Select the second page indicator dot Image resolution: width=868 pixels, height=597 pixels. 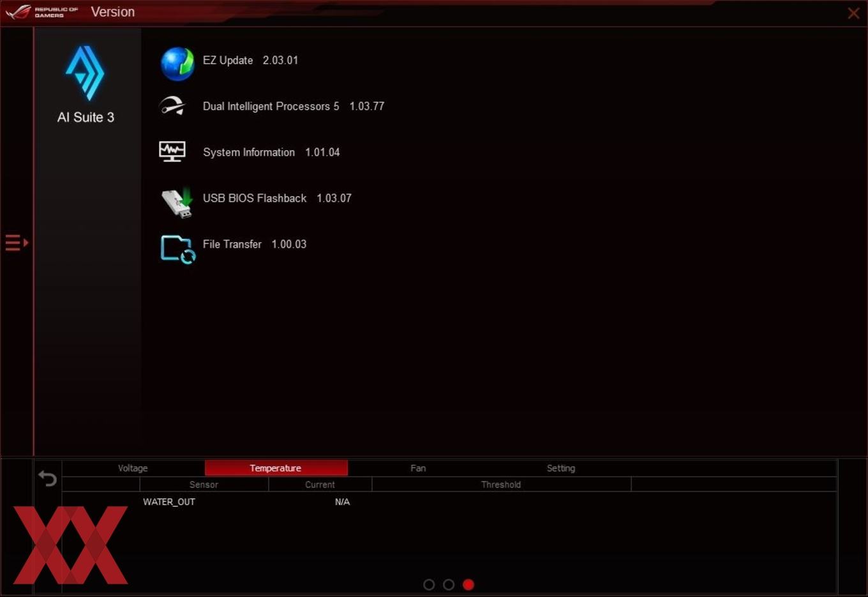[449, 584]
